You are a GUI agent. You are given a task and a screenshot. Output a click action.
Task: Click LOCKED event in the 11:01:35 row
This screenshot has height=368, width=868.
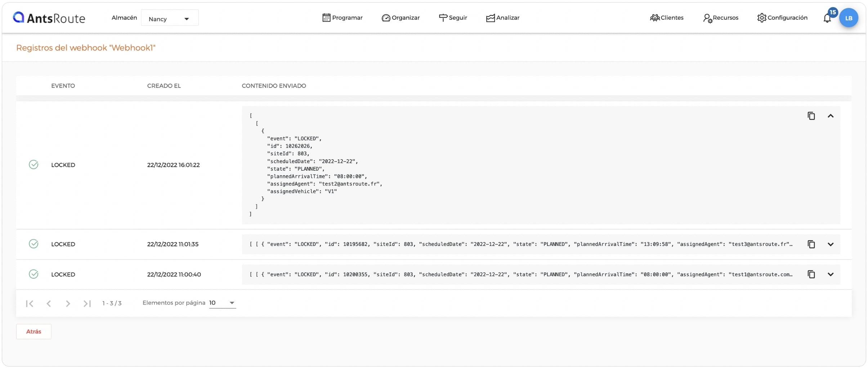tap(63, 244)
